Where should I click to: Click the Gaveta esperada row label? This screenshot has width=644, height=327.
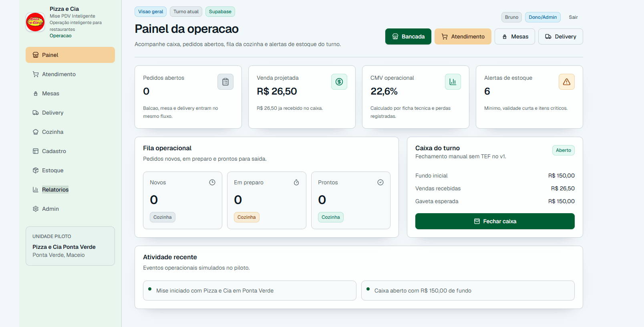pyautogui.click(x=437, y=201)
